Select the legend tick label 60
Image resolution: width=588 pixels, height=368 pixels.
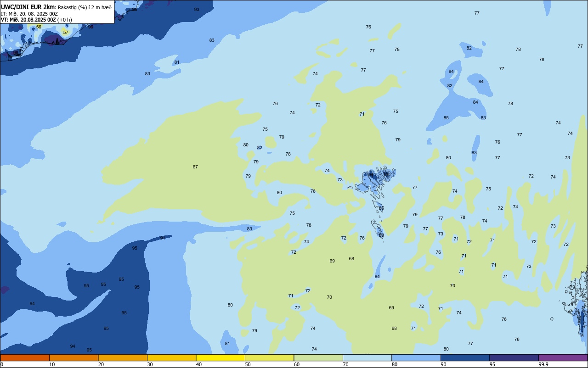[x=297, y=364]
